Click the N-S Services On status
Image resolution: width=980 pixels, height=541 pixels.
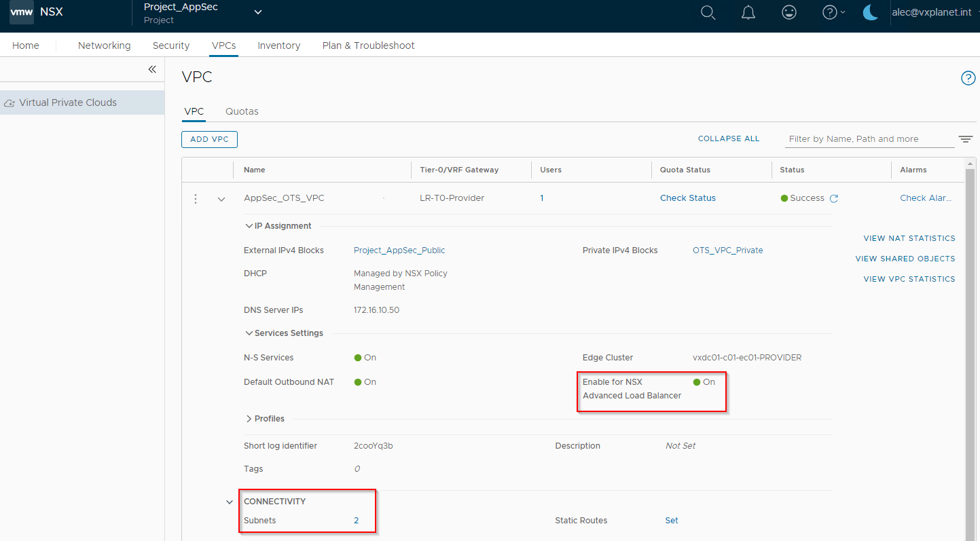coord(365,358)
